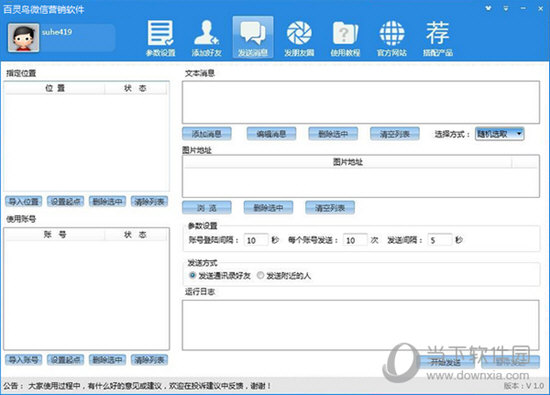Click 状态 header in account list
Screen dimensions: 550x395
(135, 234)
